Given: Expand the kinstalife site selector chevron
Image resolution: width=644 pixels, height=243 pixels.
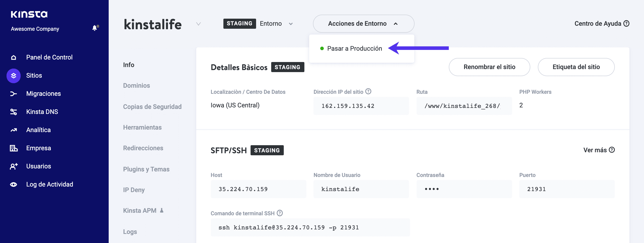Looking at the screenshot, I should pos(198,24).
